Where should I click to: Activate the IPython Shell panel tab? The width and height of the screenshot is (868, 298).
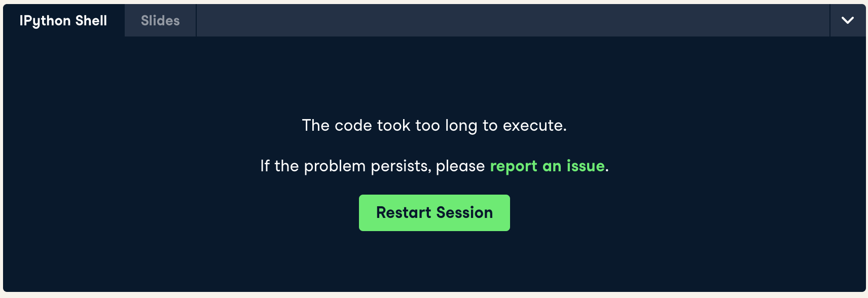tap(63, 20)
